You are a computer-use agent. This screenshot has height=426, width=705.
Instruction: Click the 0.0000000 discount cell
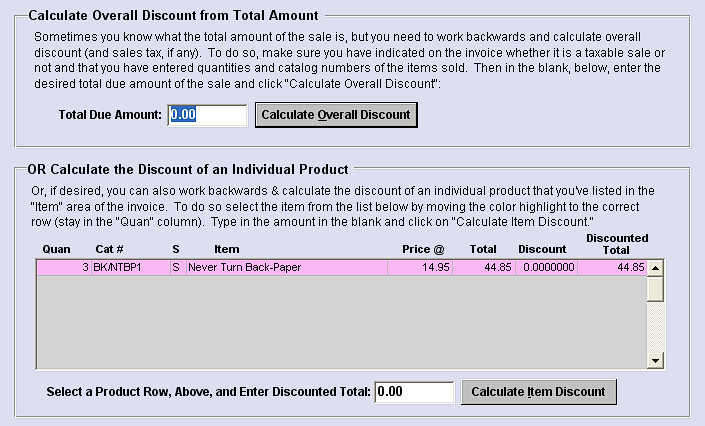tap(546, 268)
